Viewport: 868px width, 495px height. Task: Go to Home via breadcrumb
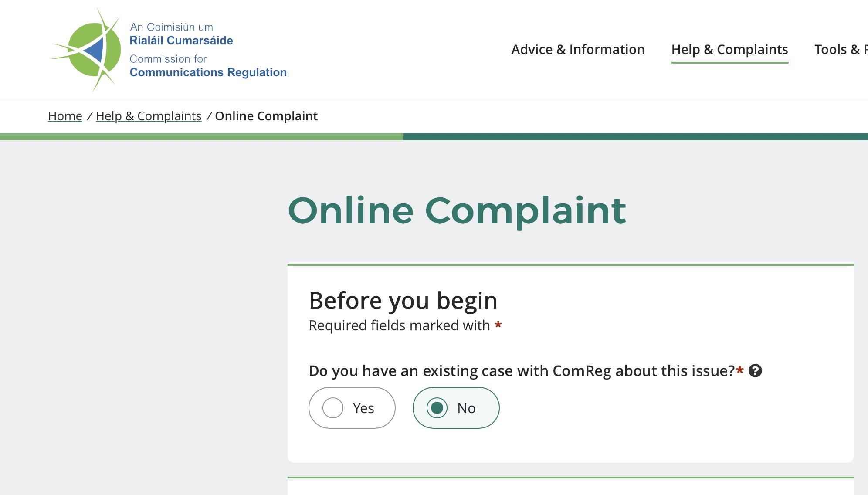pos(65,116)
